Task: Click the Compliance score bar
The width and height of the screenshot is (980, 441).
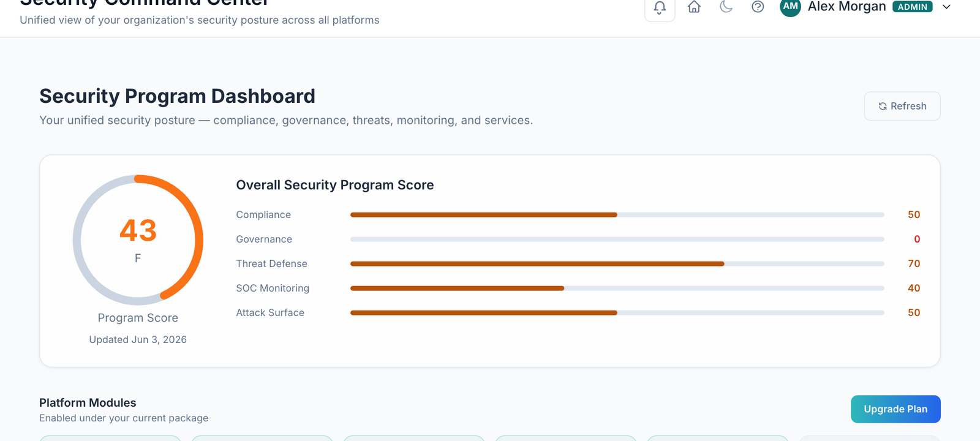Action: (617, 215)
